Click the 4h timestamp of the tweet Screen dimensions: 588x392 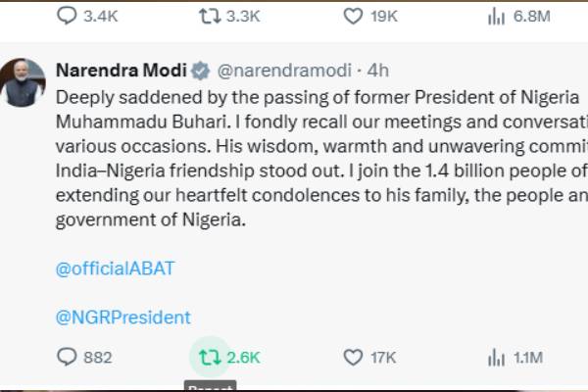tap(378, 71)
